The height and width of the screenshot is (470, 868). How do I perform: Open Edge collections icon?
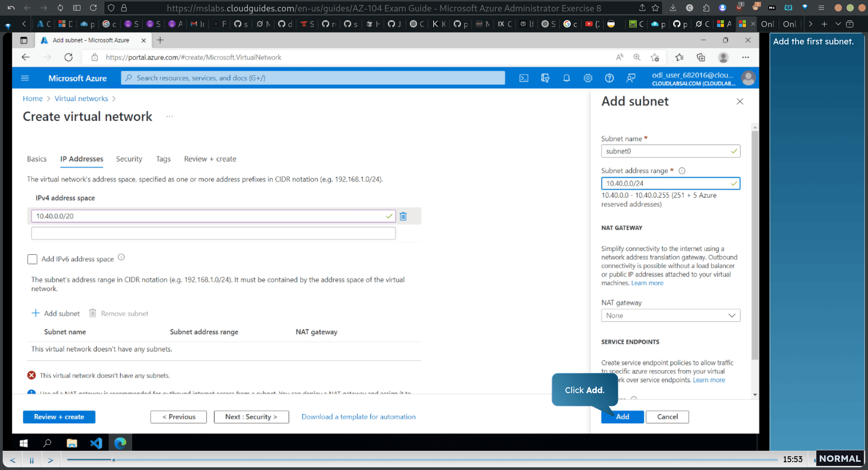click(x=701, y=57)
